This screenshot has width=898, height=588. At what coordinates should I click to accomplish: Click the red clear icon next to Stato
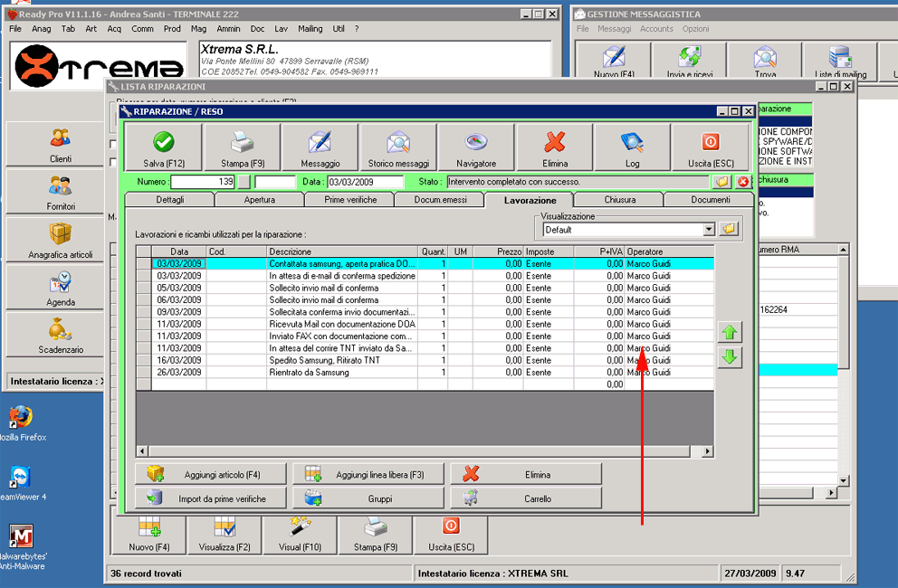(x=743, y=182)
